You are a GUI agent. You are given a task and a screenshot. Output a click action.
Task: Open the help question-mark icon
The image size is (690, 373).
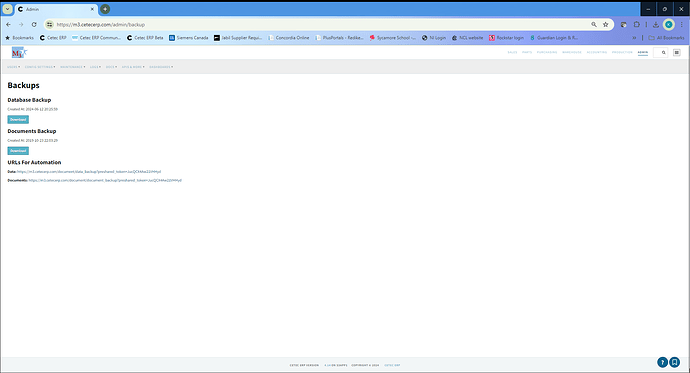click(662, 362)
